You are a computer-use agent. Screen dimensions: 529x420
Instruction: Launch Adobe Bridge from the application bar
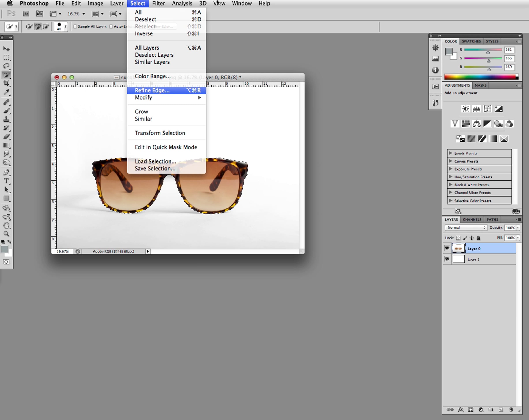pyautogui.click(x=26, y=14)
